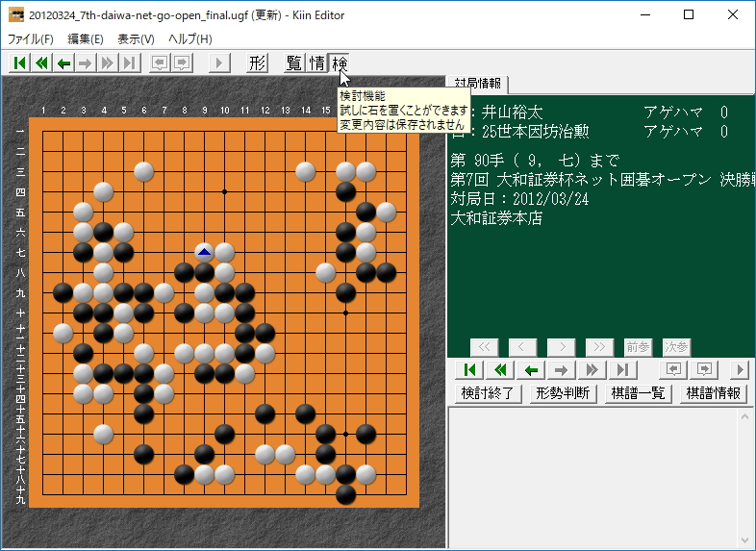Open the ヘルプ(H) menu
This screenshot has width=756, height=551.
click(x=190, y=39)
